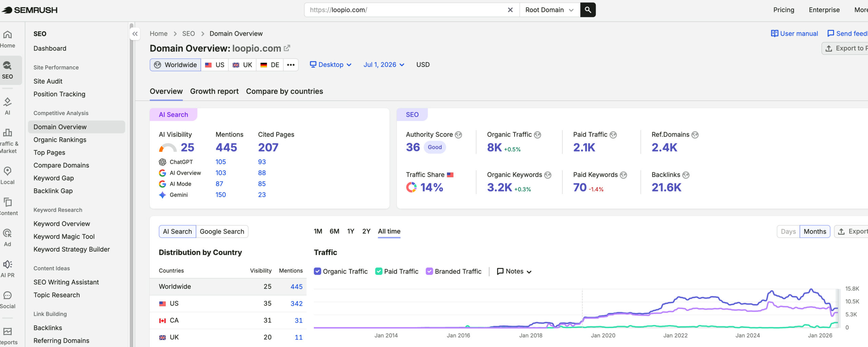Open Organic Rankings in sidebar

pos(60,140)
